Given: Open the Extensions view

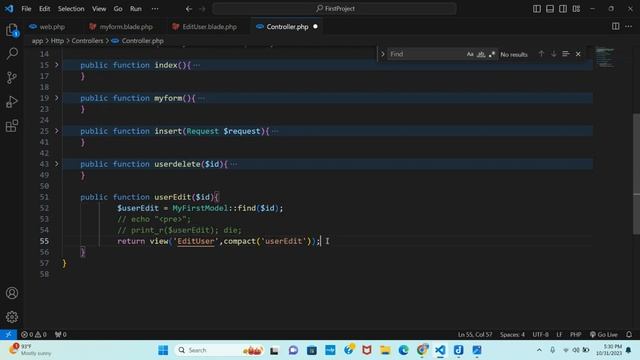Looking at the screenshot, I should [x=12, y=126].
